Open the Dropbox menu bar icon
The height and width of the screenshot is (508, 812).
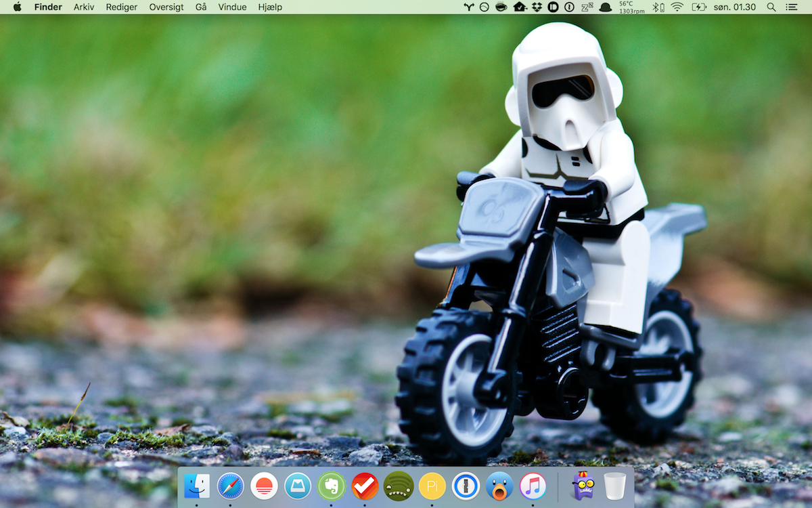537,7
